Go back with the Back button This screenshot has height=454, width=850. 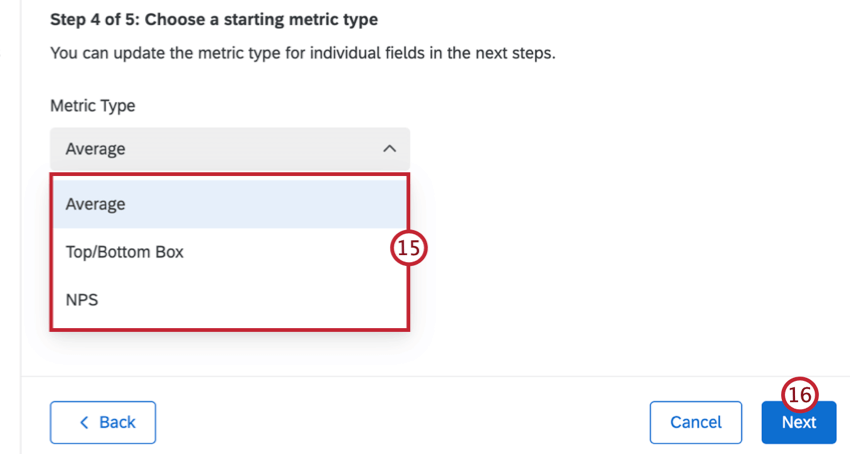103,422
